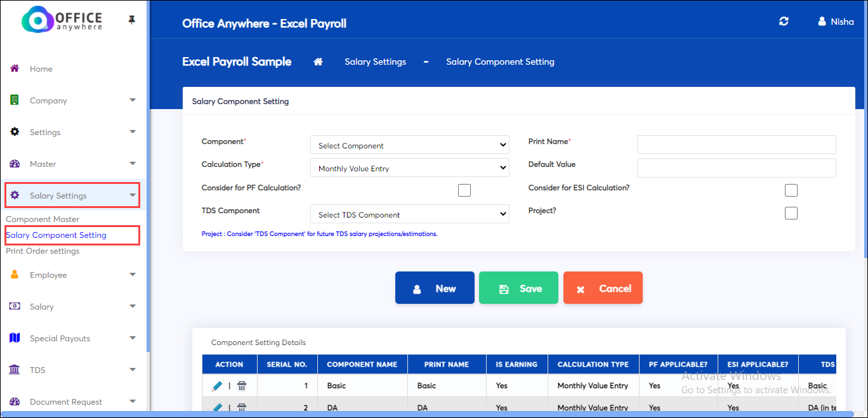Expand the Company menu arrow
The width and height of the screenshot is (868, 418).
pyautogui.click(x=133, y=100)
